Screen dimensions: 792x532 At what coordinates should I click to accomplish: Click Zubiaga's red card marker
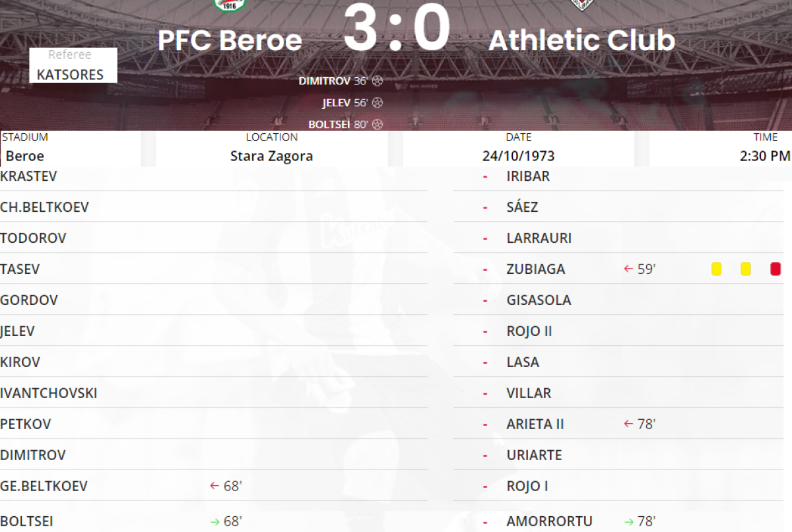tap(775, 269)
